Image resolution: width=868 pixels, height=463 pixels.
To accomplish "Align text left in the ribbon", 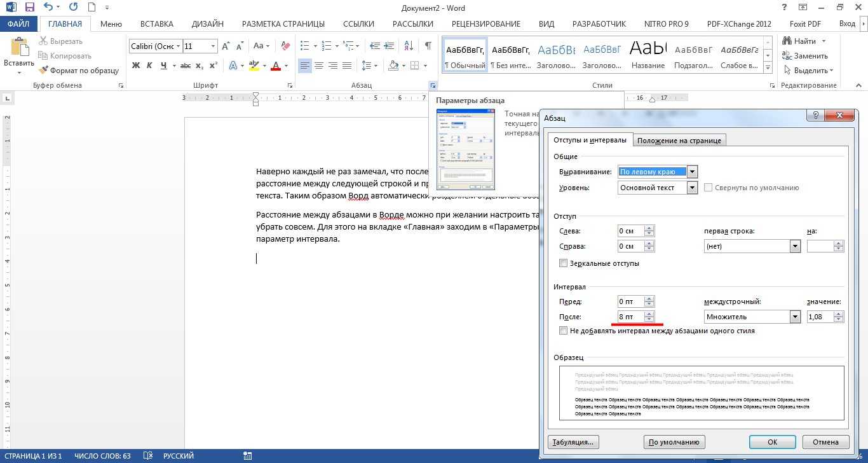I will [x=305, y=66].
